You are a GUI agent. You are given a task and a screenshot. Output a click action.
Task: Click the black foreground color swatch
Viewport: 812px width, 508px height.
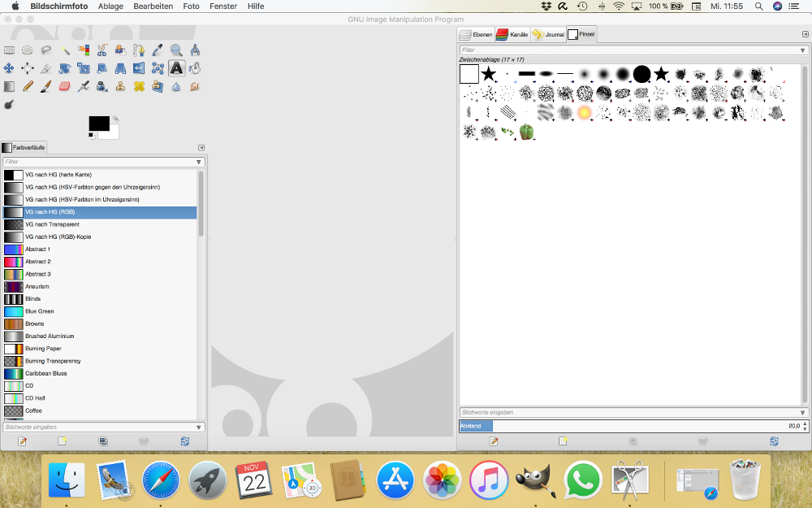click(x=98, y=123)
